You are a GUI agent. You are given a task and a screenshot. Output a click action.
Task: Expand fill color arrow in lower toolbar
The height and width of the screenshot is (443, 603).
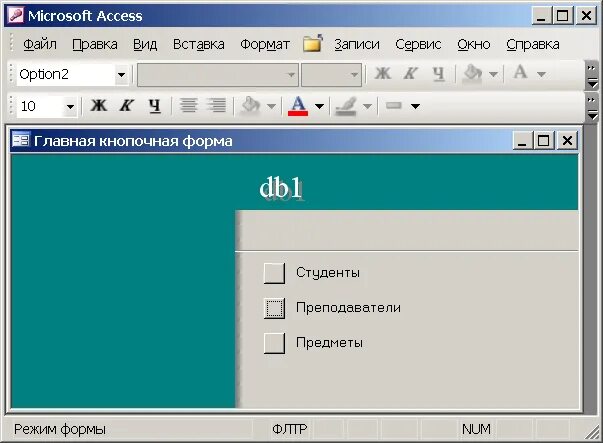point(272,106)
